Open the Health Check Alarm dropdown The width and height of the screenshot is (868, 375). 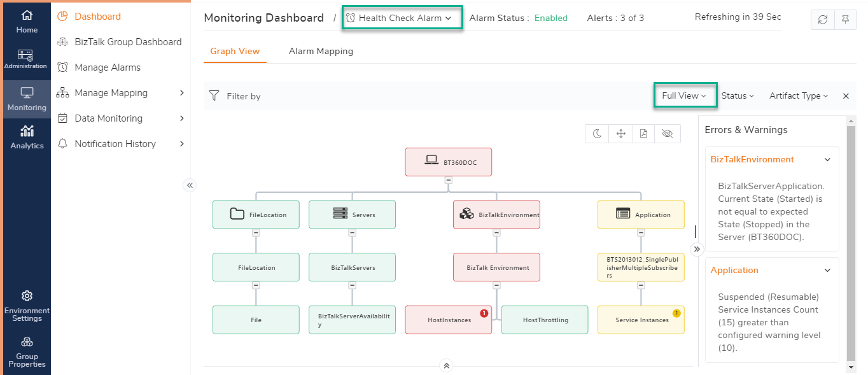click(x=402, y=18)
